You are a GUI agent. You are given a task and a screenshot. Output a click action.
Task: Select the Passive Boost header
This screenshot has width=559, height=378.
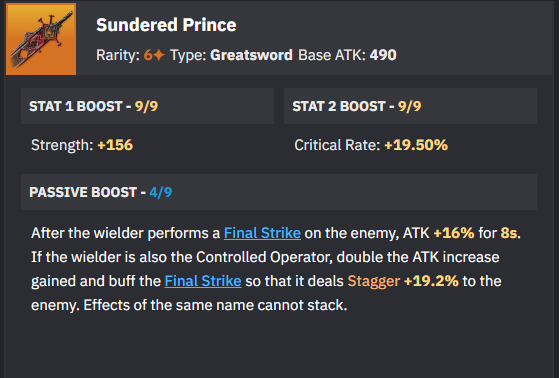click(x=279, y=192)
